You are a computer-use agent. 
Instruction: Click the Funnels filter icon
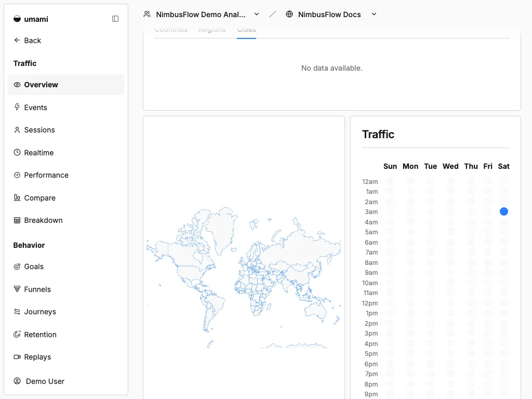[x=17, y=289]
